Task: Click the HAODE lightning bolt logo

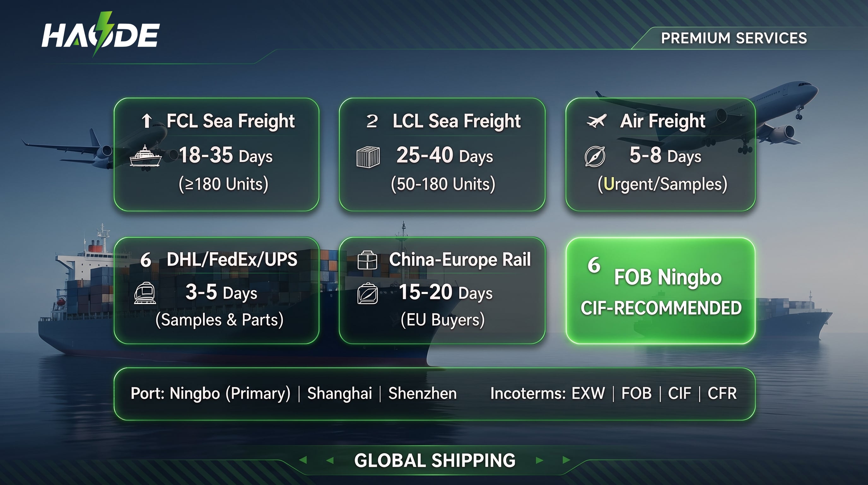Action: pyautogui.click(x=100, y=35)
